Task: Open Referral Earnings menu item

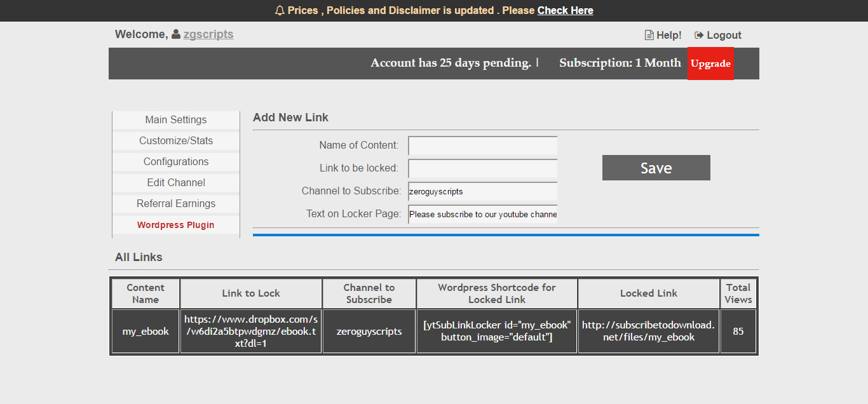Action: (x=176, y=204)
